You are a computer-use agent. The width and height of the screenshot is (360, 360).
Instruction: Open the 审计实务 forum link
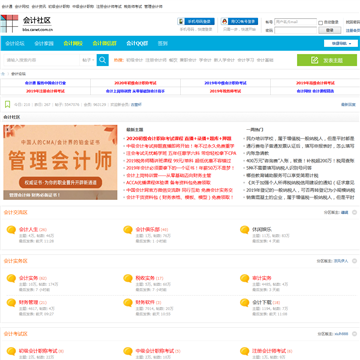tap(262, 278)
